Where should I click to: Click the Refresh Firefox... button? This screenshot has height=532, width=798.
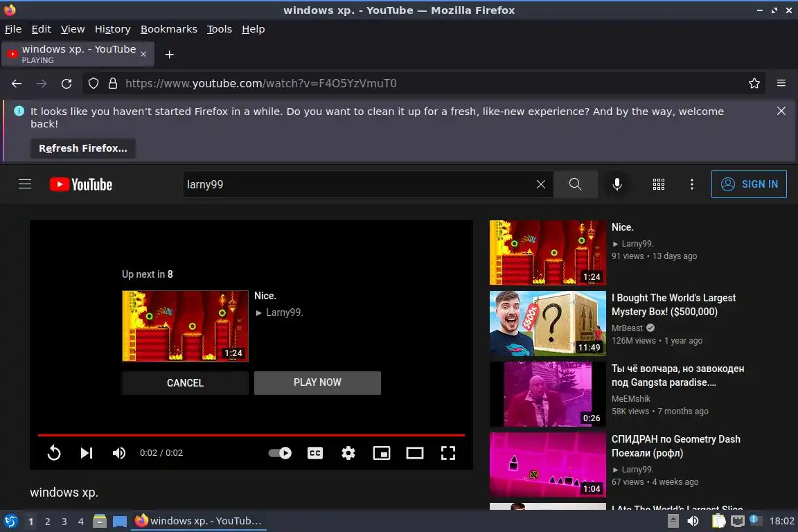[x=83, y=148]
